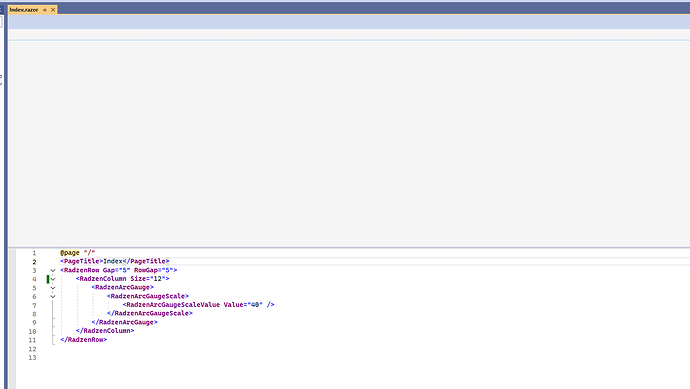Click the word Index inside PageTitle
The height and width of the screenshot is (389, 690).
coord(113,261)
